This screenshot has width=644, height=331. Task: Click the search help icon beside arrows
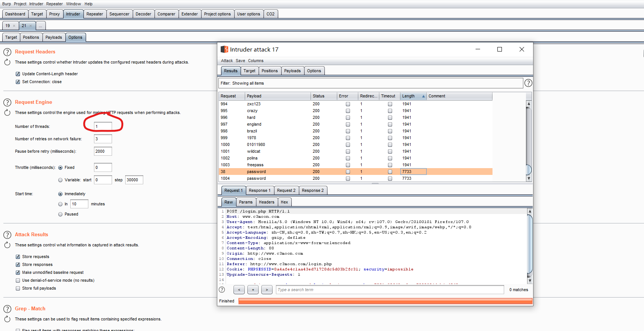[222, 290]
